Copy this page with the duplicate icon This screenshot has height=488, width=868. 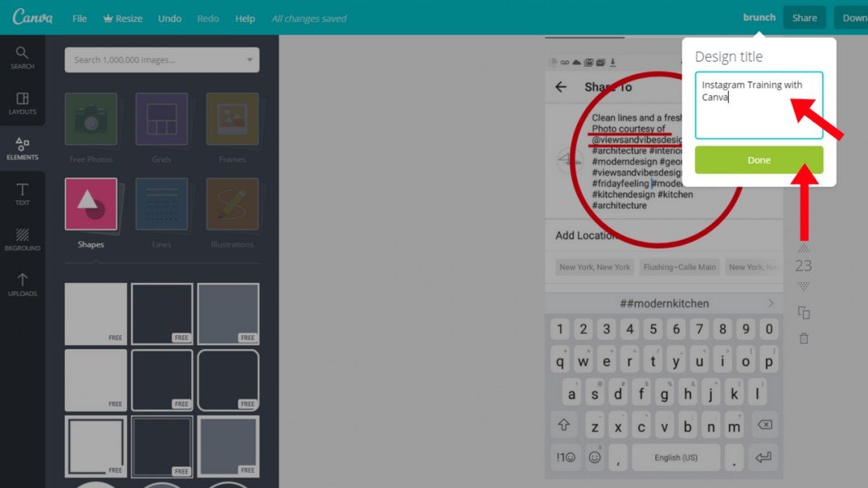click(x=804, y=313)
